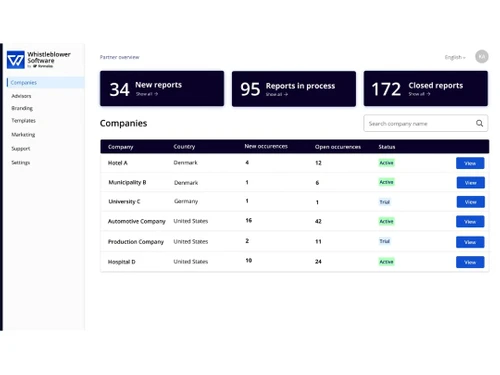Click the Automotive Company name
Viewport: 500px width, 375px height.
click(x=137, y=221)
